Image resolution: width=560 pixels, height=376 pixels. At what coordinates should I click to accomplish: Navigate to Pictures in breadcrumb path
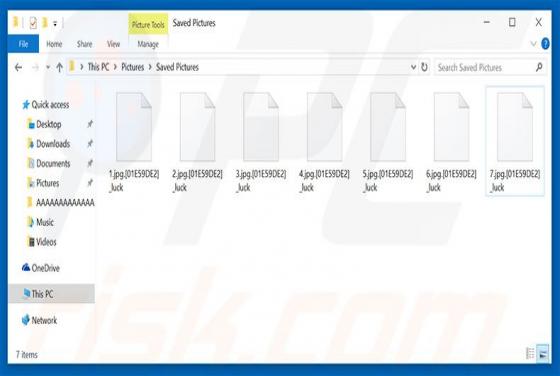click(x=132, y=67)
